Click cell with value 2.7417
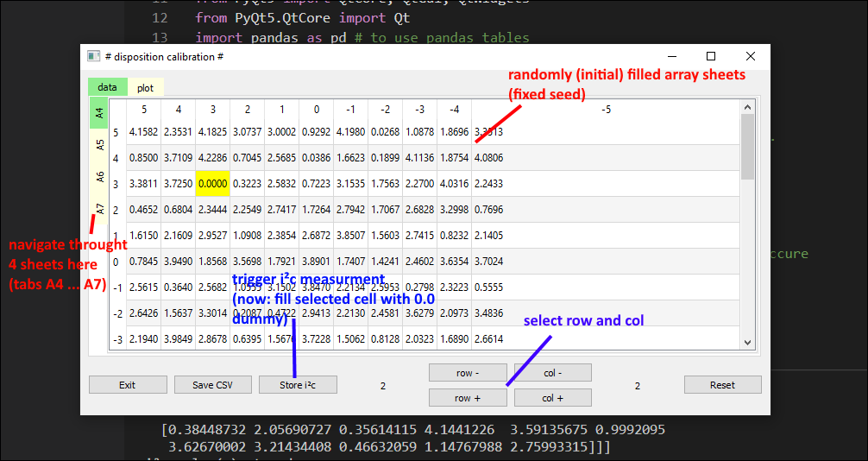The image size is (868, 461). [282, 210]
